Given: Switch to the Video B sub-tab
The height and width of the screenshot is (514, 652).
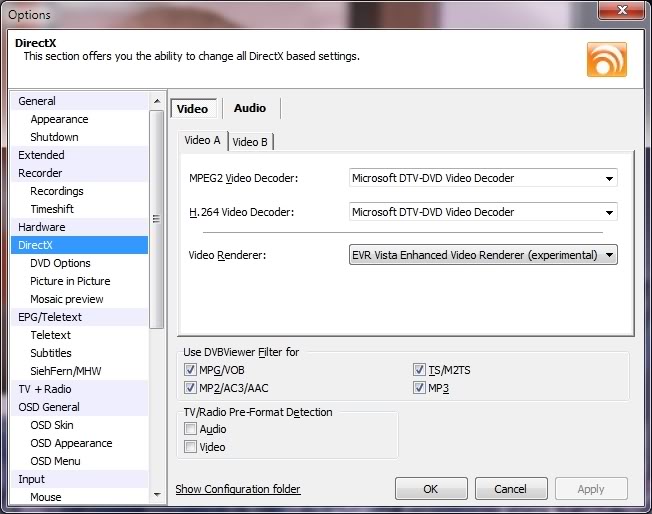Looking at the screenshot, I should (250, 142).
